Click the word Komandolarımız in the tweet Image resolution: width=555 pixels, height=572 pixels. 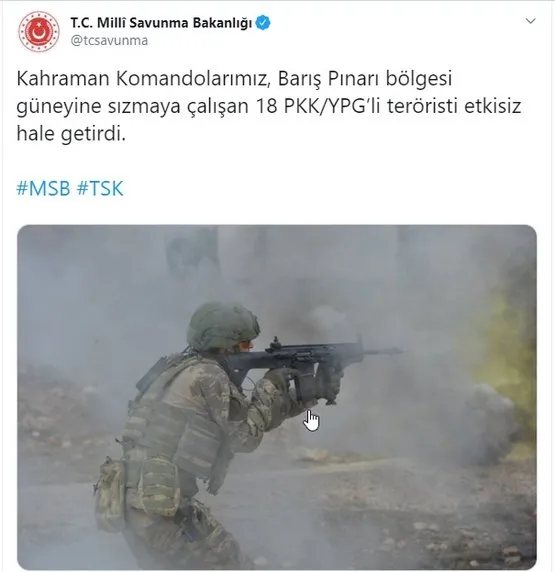coord(192,78)
